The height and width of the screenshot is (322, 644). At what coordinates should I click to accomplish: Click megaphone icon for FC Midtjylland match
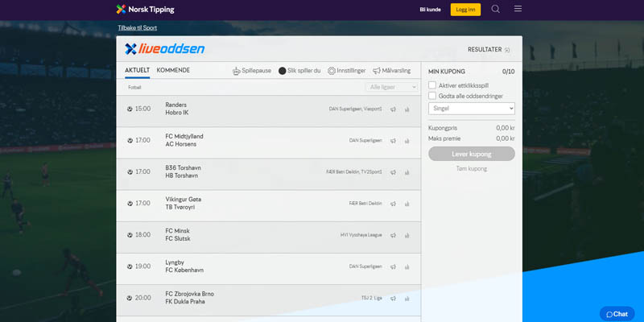pyautogui.click(x=393, y=140)
